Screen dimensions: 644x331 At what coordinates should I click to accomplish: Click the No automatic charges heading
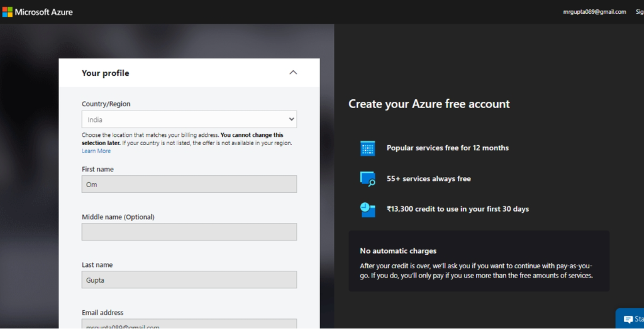pos(397,251)
